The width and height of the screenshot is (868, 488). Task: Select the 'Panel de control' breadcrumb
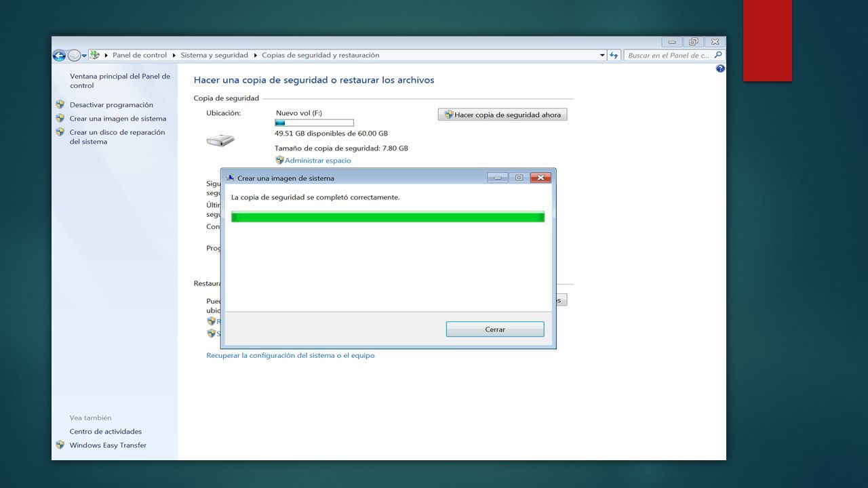point(140,55)
